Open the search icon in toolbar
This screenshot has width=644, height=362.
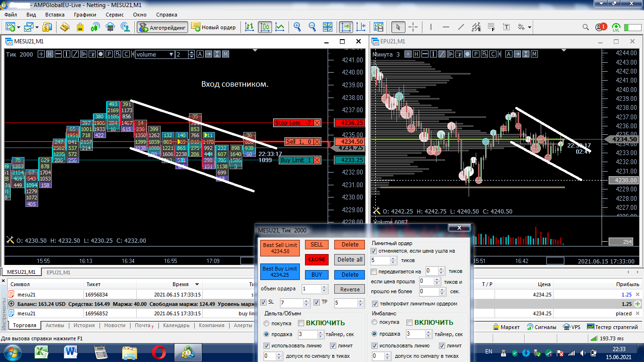pyautogui.click(x=585, y=27)
